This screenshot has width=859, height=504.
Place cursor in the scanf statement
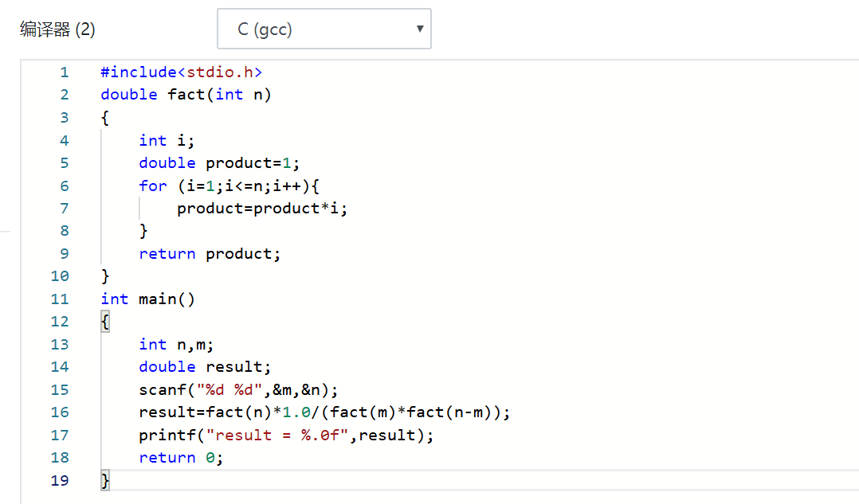coord(238,390)
